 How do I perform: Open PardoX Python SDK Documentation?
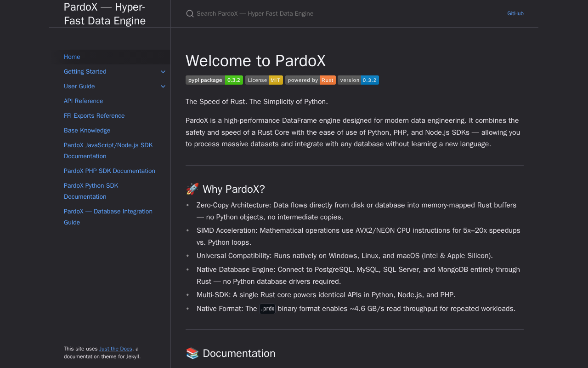91,191
